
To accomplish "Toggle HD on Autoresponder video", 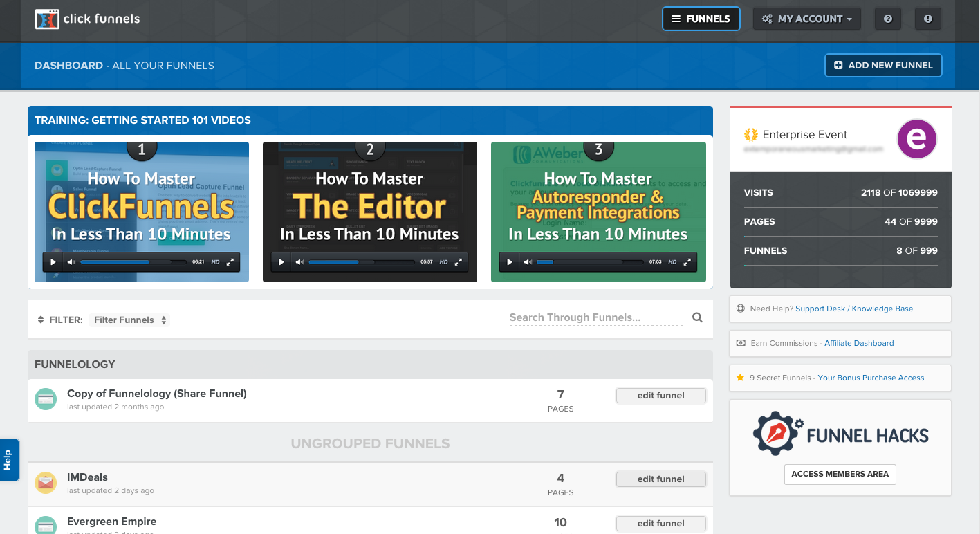I will pos(672,262).
